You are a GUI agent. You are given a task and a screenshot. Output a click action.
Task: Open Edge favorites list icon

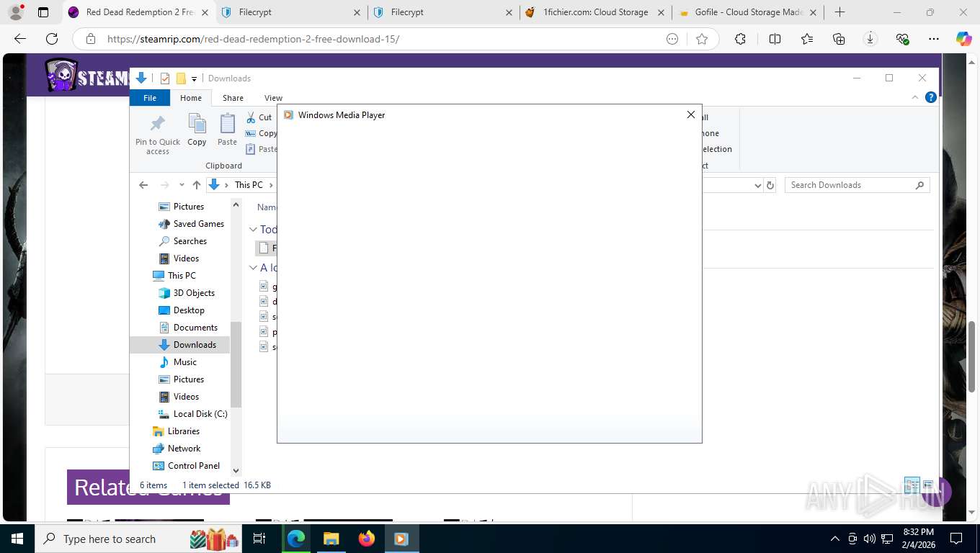tap(806, 39)
